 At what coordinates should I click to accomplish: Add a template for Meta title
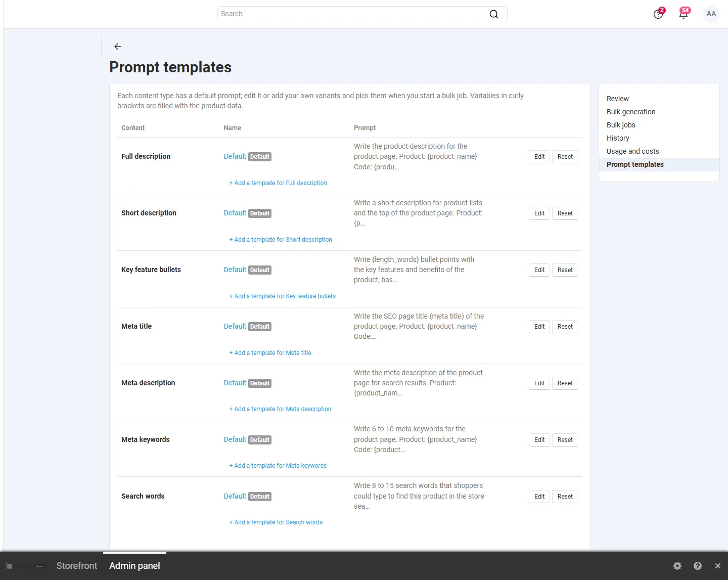(x=270, y=353)
